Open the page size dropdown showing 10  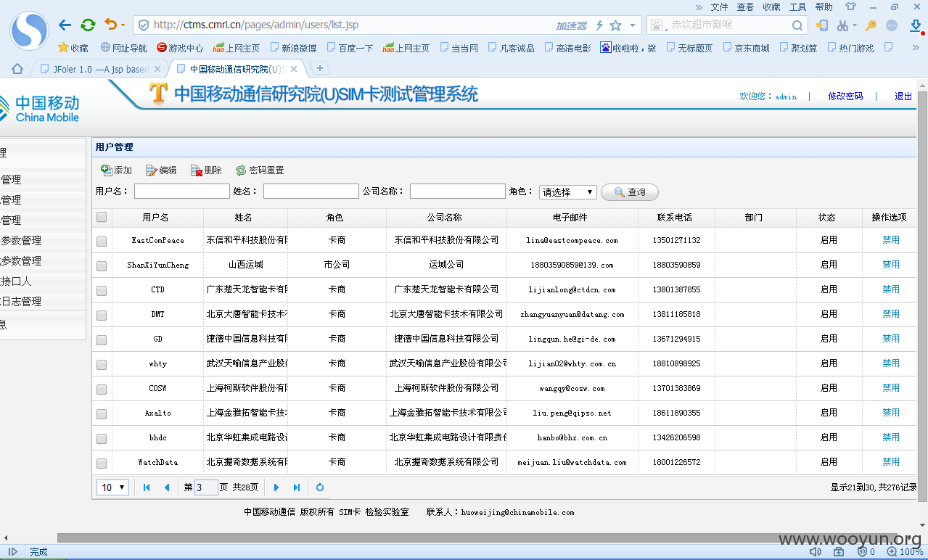click(112, 487)
